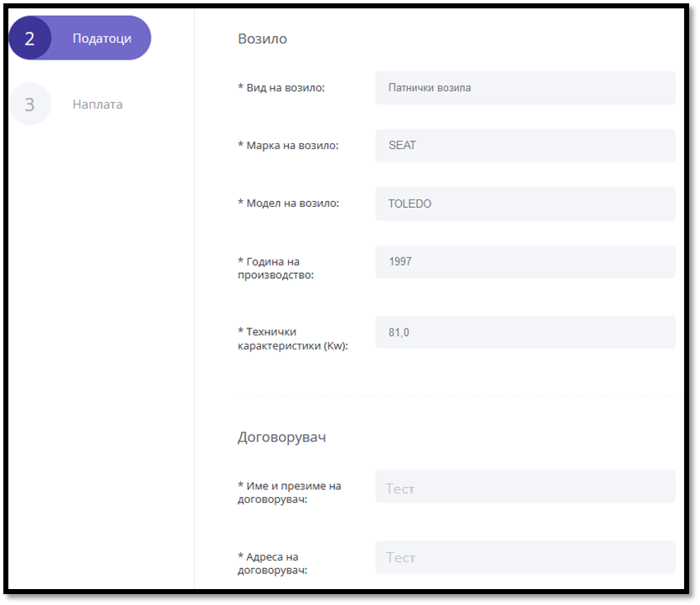The image size is (700, 605).
Task: Focus the TOLEDO vehicle model field
Action: [525, 204]
